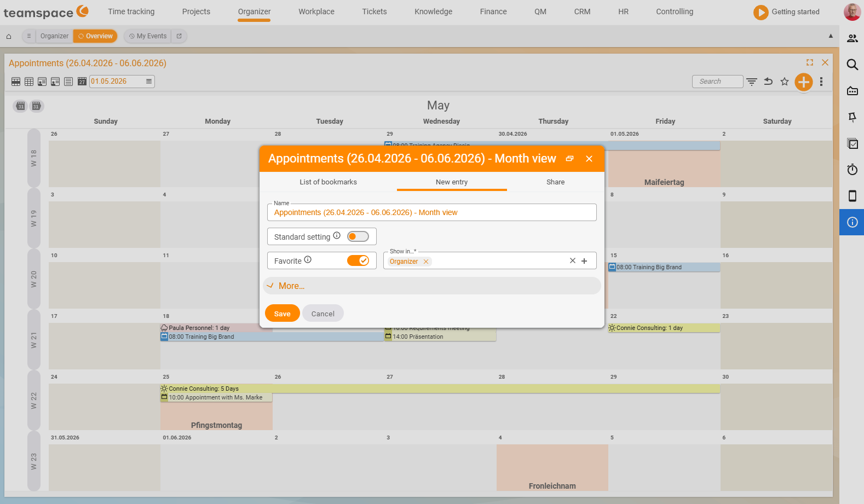Click the restore window icon in dialog header
The width and height of the screenshot is (864, 504).
(x=569, y=159)
